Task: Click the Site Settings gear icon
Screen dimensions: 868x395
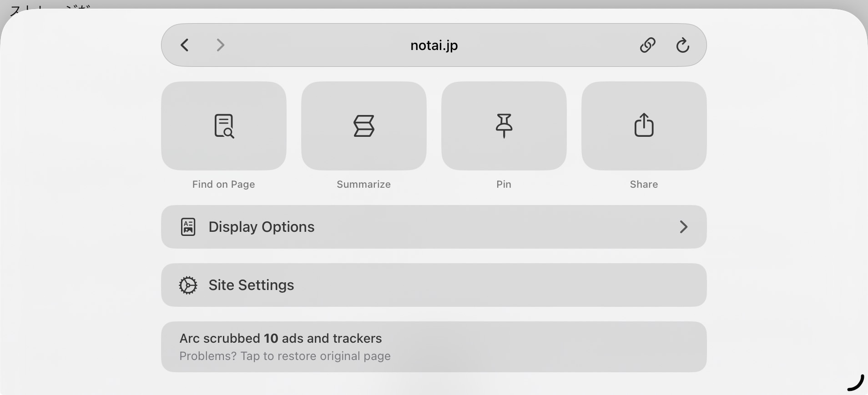Action: (188, 285)
